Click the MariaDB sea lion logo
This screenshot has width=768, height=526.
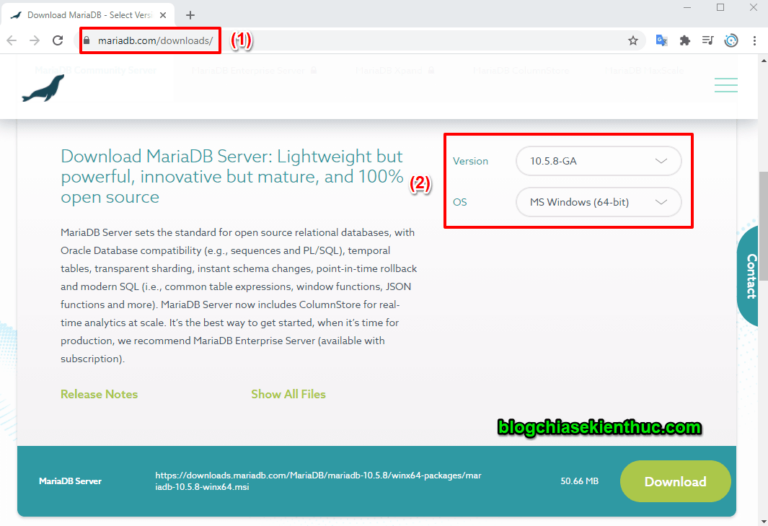click(x=43, y=89)
